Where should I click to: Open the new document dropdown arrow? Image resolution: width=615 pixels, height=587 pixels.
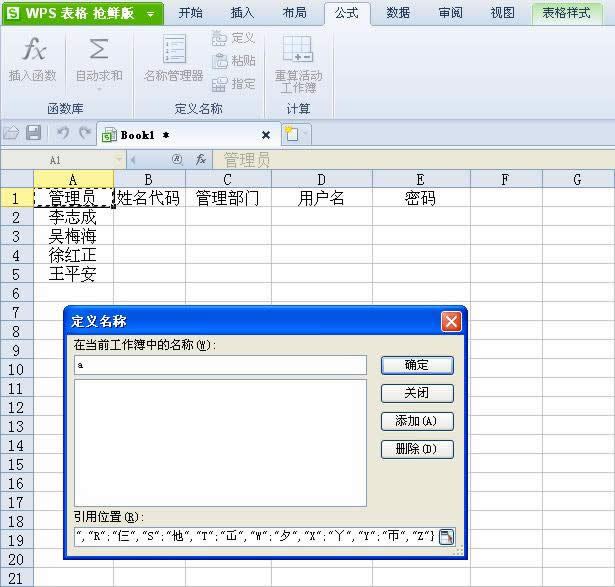305,134
